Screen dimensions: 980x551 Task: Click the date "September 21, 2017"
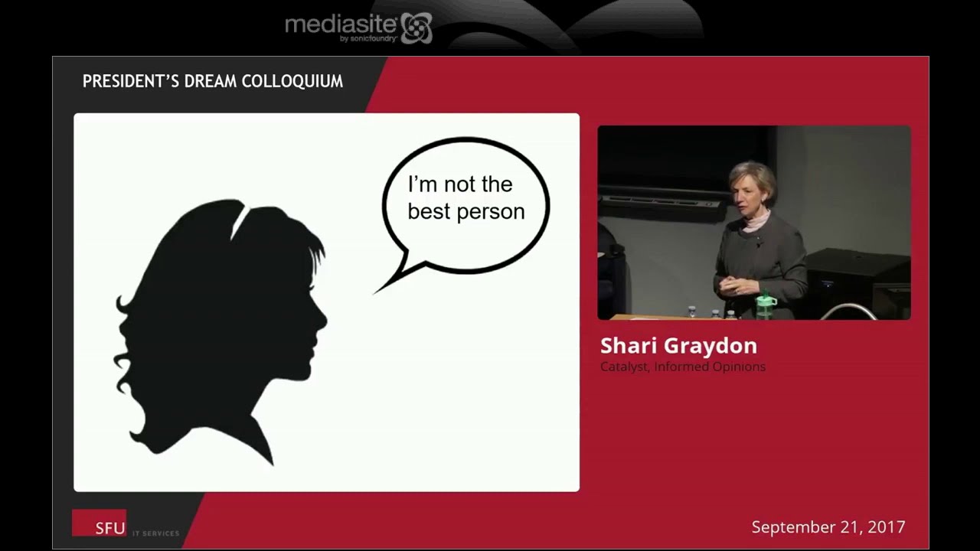(828, 527)
